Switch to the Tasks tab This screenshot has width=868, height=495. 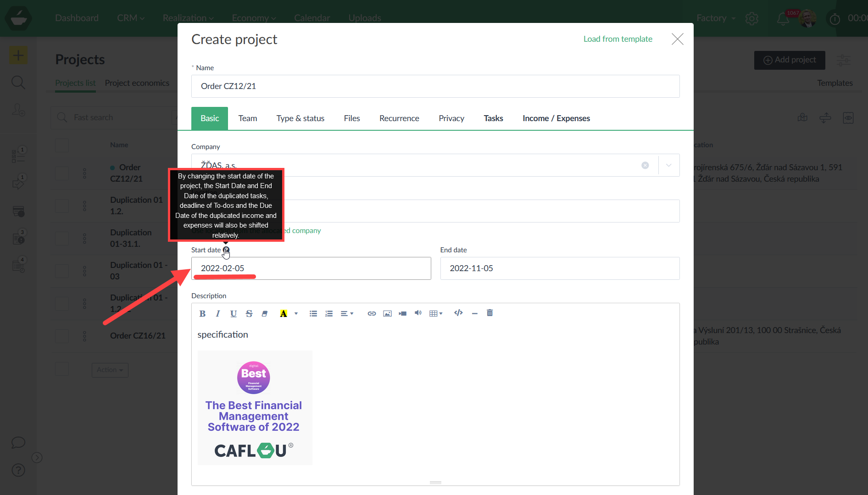493,118
